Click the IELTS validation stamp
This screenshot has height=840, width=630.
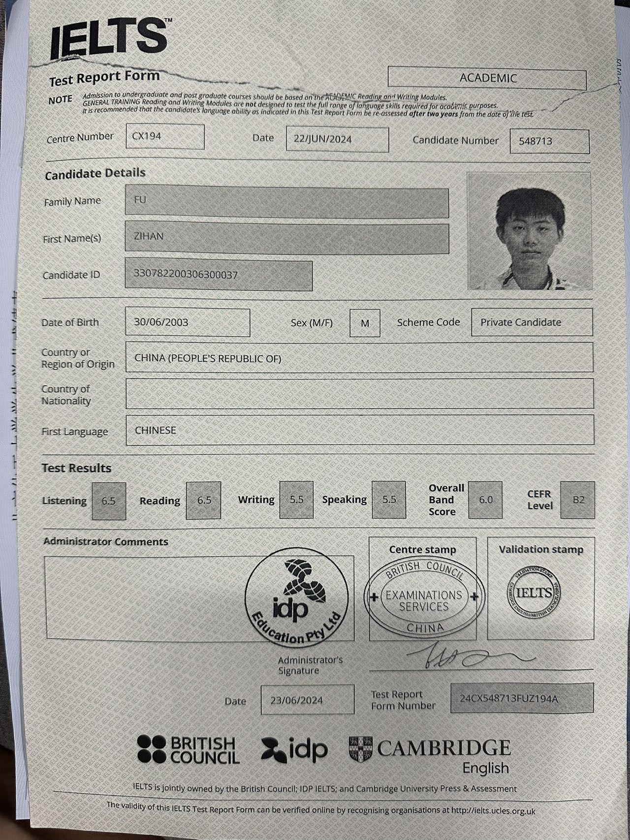(534, 592)
